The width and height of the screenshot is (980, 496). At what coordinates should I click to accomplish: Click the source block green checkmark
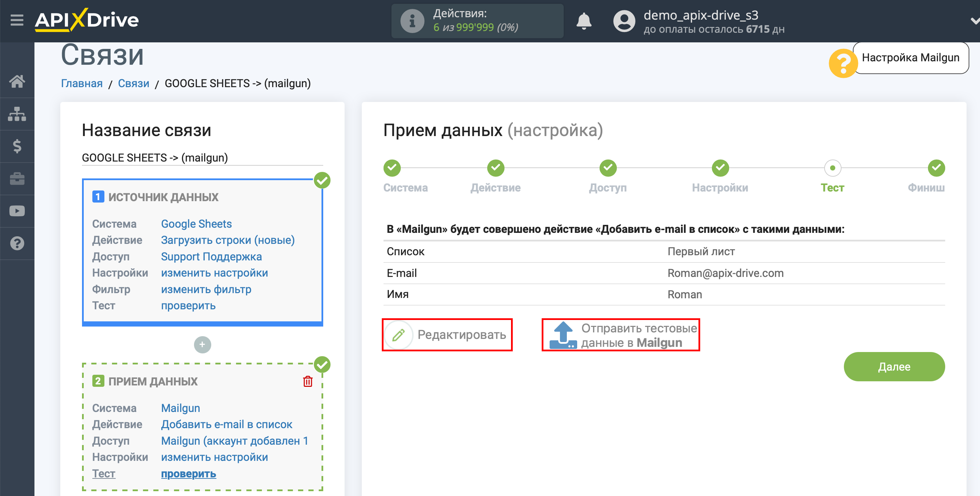(322, 180)
